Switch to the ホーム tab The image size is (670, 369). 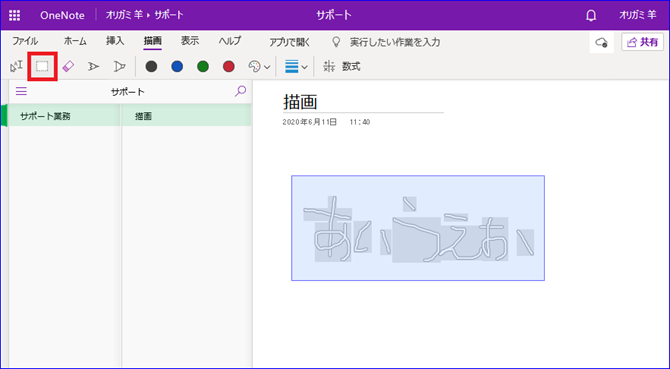coord(75,41)
